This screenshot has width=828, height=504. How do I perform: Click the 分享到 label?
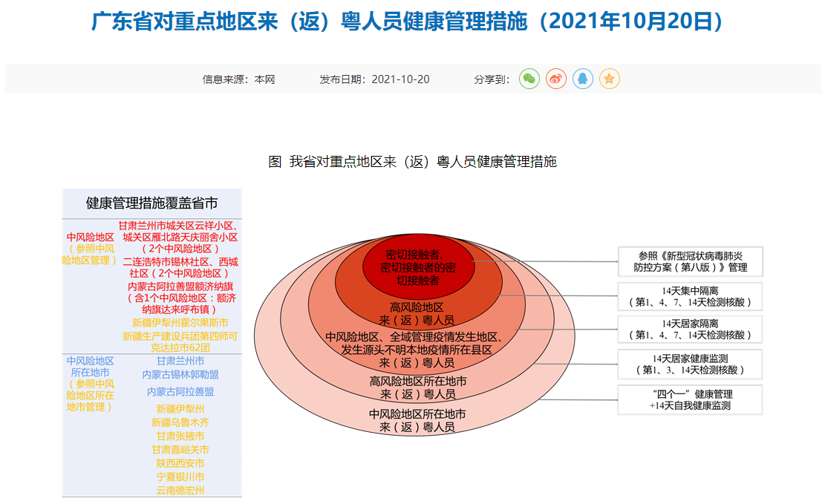[x=492, y=79]
